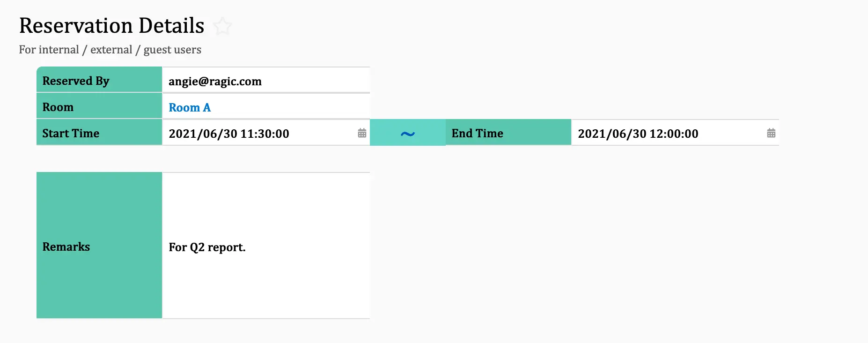Select the Start Time value 2021/06/30 11:30:00
868x343 pixels.
(229, 134)
